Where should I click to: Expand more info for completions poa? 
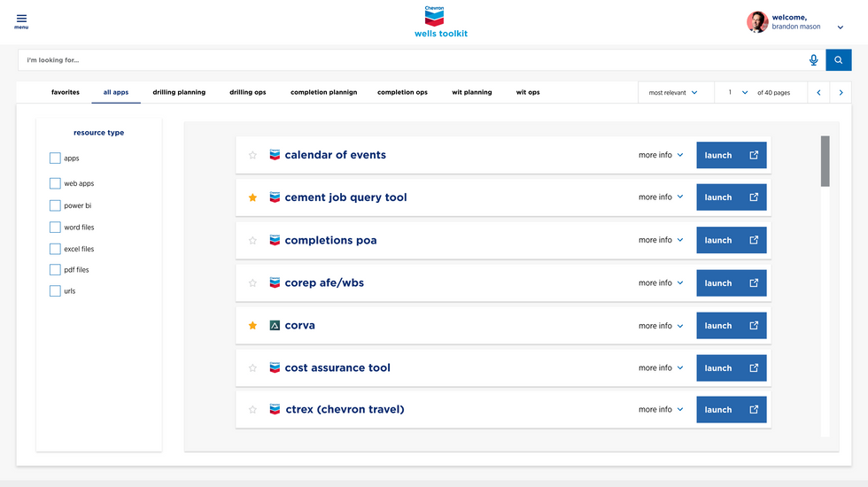(x=661, y=240)
